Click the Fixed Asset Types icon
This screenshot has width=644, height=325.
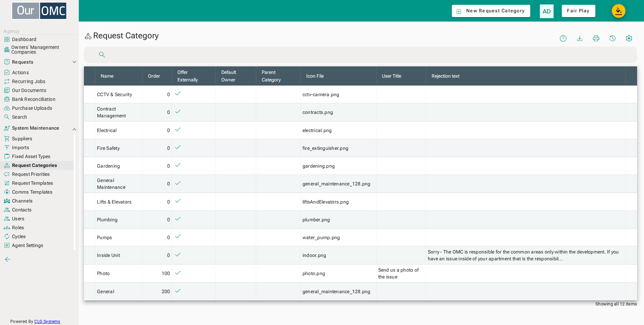7,156
